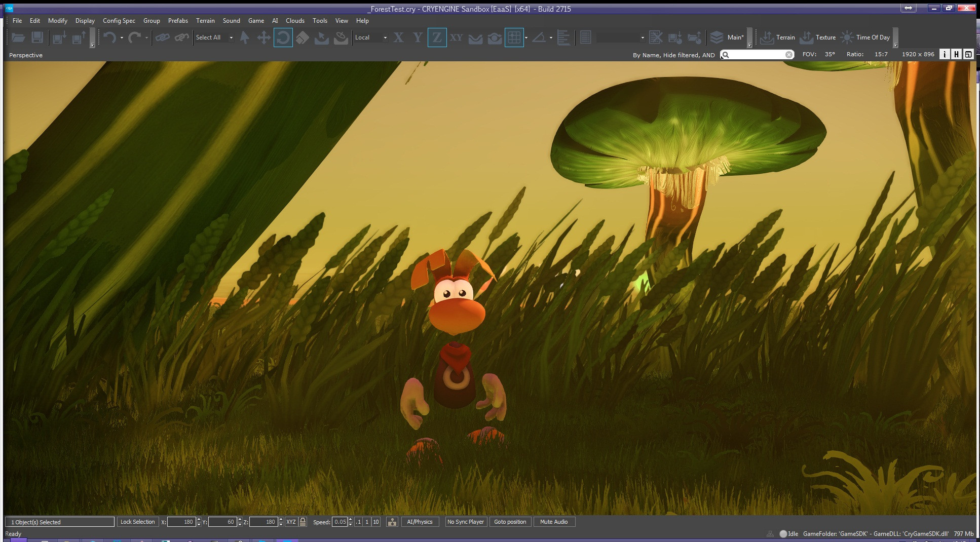Click the viewport 'H' helpers icon
The image size is (980, 542).
[x=956, y=54]
